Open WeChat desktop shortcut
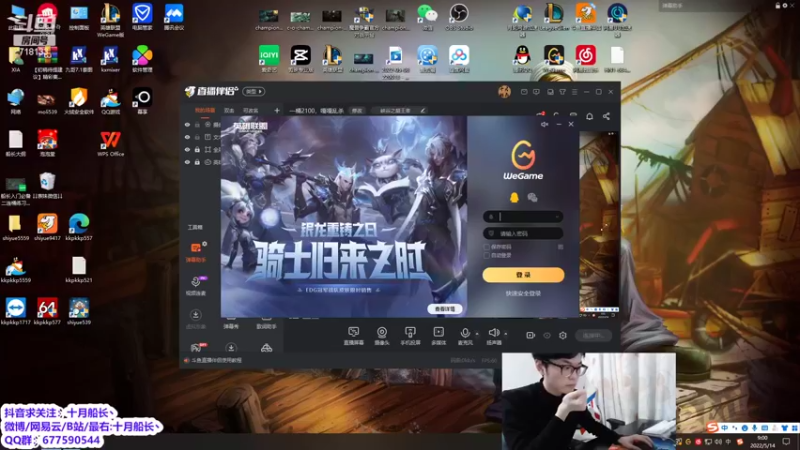The width and height of the screenshot is (800, 450). point(428,17)
